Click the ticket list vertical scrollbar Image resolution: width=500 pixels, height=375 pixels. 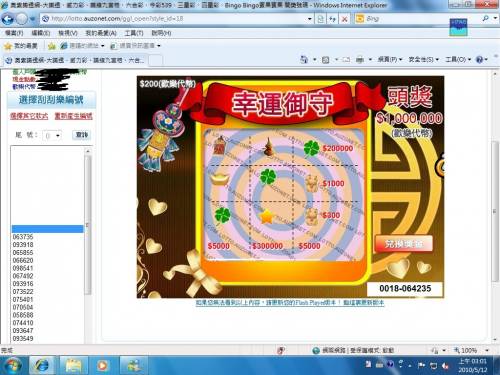(x=88, y=223)
